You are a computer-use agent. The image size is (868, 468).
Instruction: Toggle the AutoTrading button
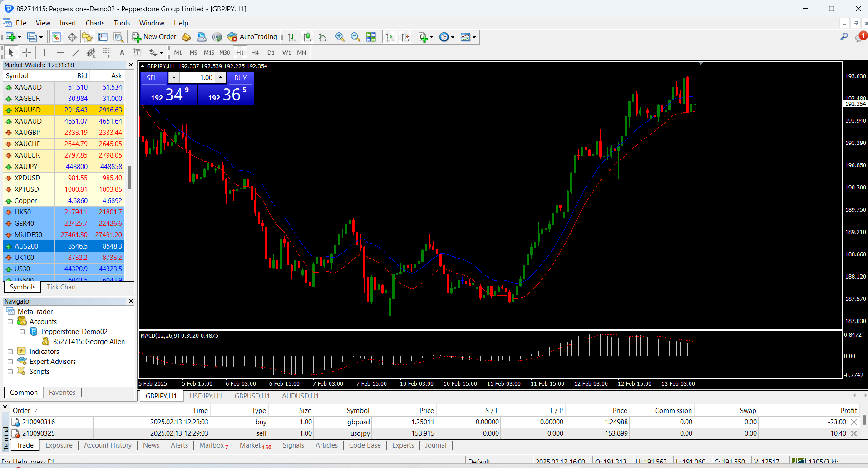[252, 37]
